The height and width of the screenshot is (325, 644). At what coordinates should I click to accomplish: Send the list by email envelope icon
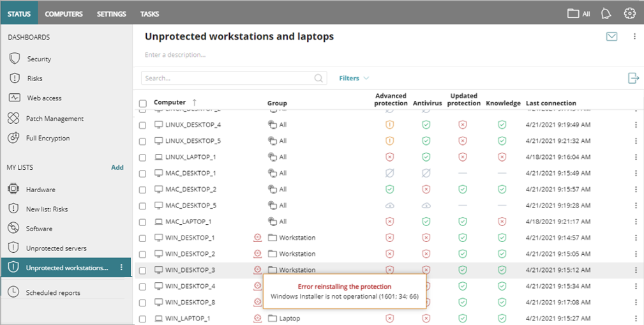[x=612, y=36]
